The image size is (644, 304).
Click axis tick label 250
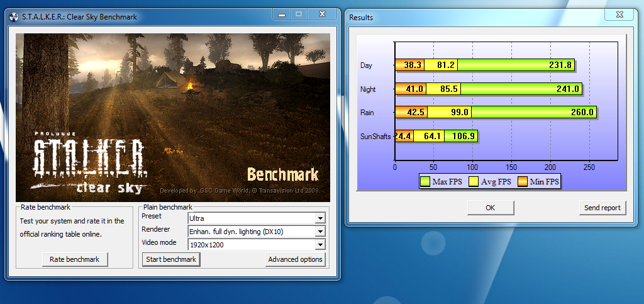point(590,167)
